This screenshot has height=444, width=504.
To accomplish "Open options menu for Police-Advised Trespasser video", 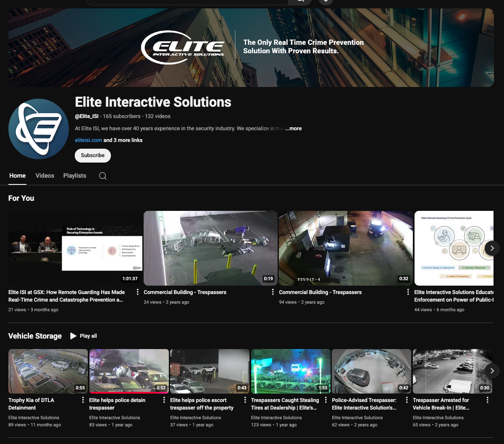I will (407, 400).
